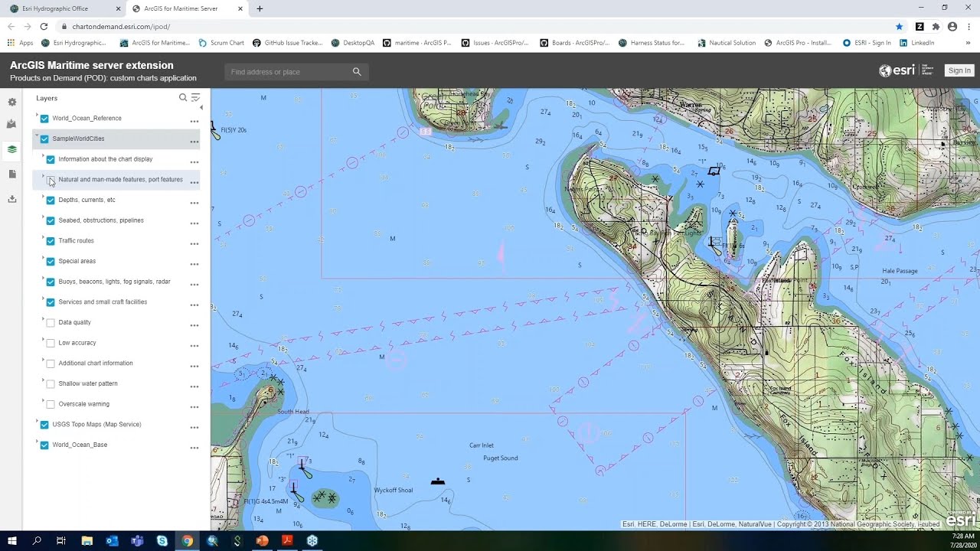This screenshot has width=980, height=551.
Task: Bookmark this page with star icon
Action: pyautogui.click(x=900, y=26)
